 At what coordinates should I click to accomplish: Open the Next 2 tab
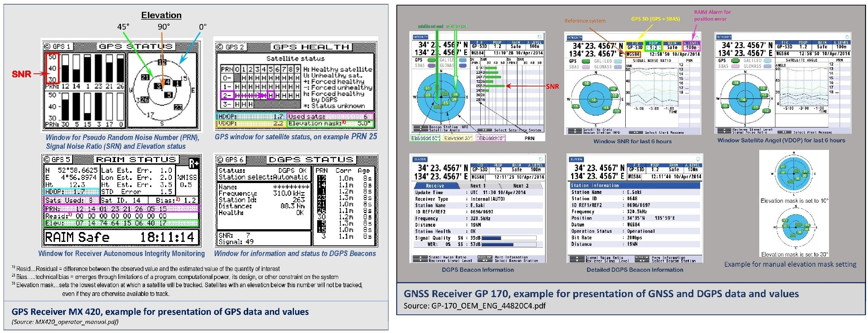click(520, 186)
